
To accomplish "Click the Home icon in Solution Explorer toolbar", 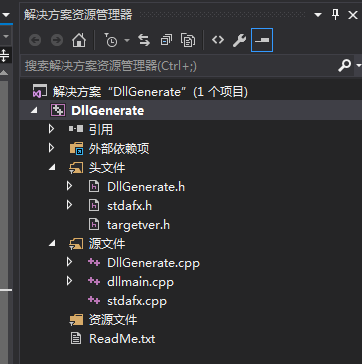I will point(79,40).
